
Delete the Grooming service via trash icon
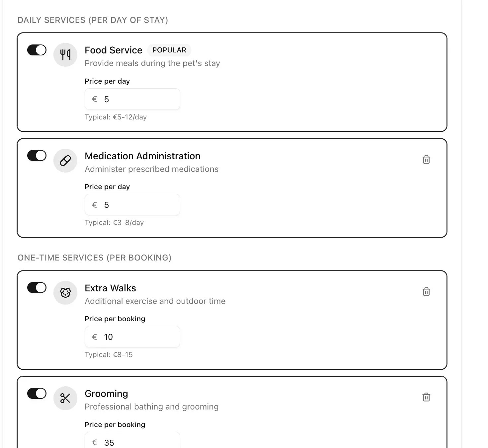tap(426, 397)
